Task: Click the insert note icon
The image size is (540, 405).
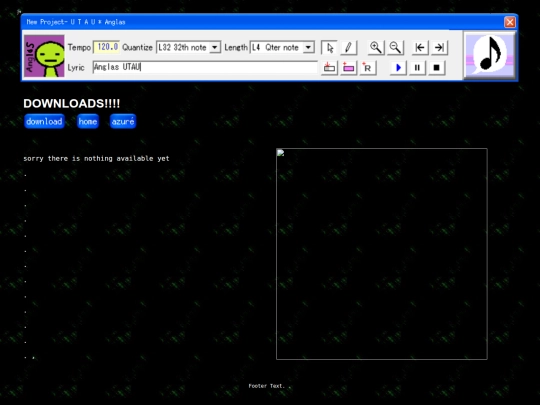Action: [x=329, y=68]
